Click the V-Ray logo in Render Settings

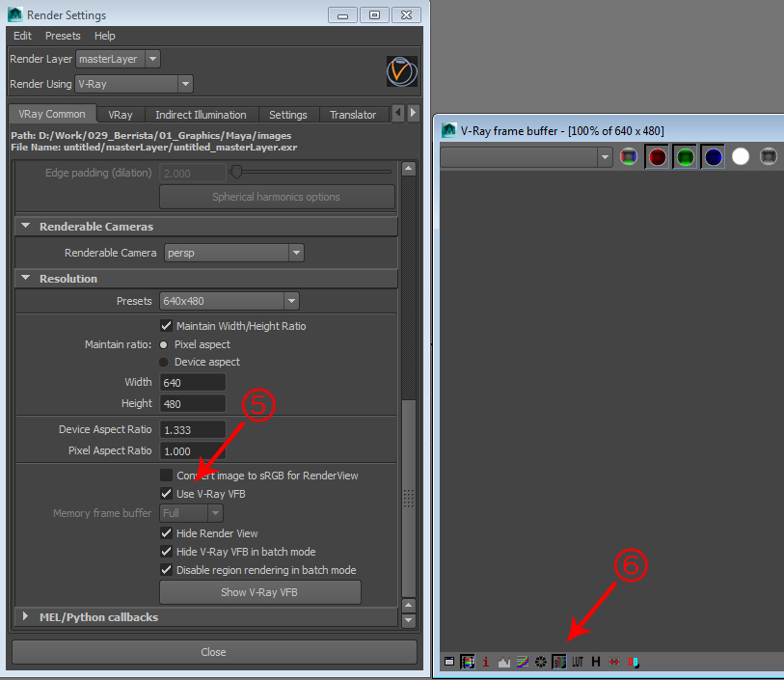point(401,71)
